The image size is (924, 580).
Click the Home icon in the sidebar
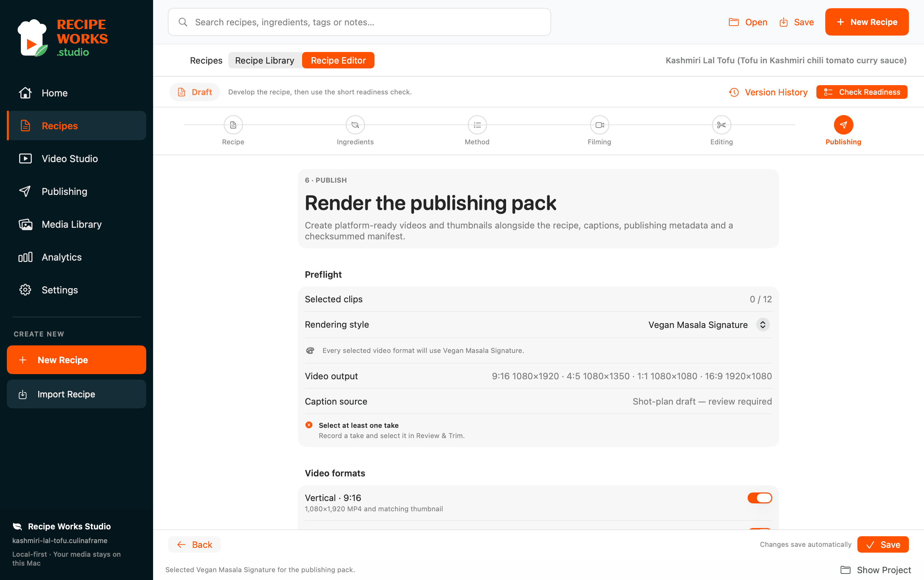click(25, 93)
